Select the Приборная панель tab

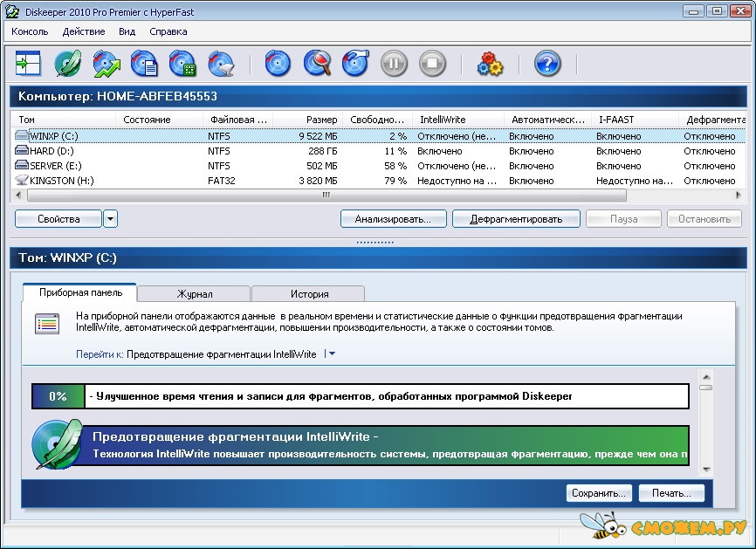pos(80,292)
